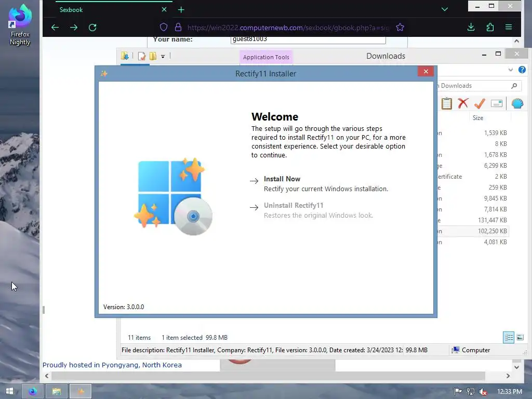Select the 102,250 KB file row

473,231
